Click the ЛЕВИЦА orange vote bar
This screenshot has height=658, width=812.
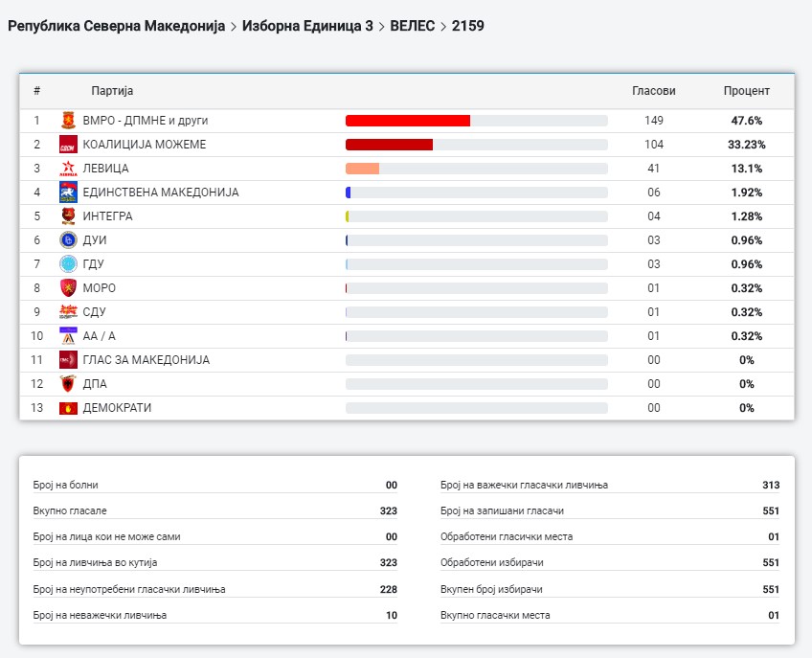[x=362, y=169]
